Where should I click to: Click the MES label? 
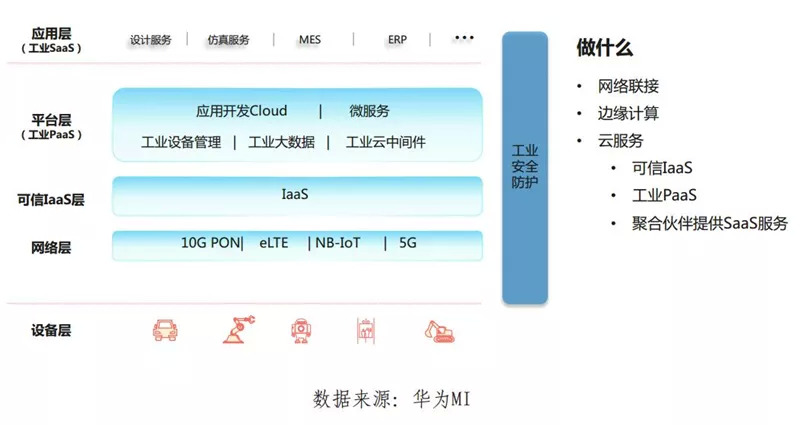click(310, 39)
